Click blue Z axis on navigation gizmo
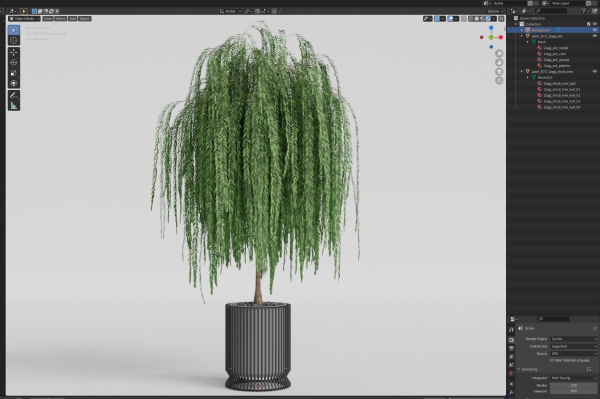The height and width of the screenshot is (399, 600). click(x=491, y=28)
